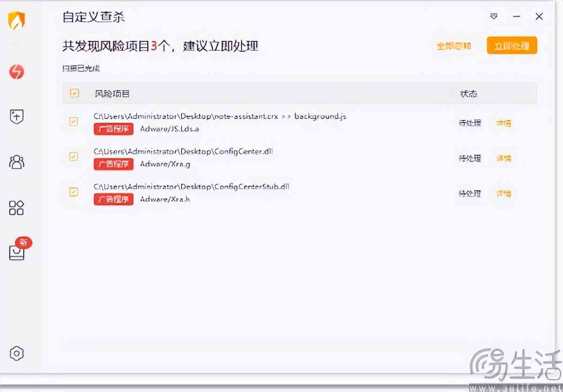Toggle the select-all checkbox beside 风险项目

[74, 93]
